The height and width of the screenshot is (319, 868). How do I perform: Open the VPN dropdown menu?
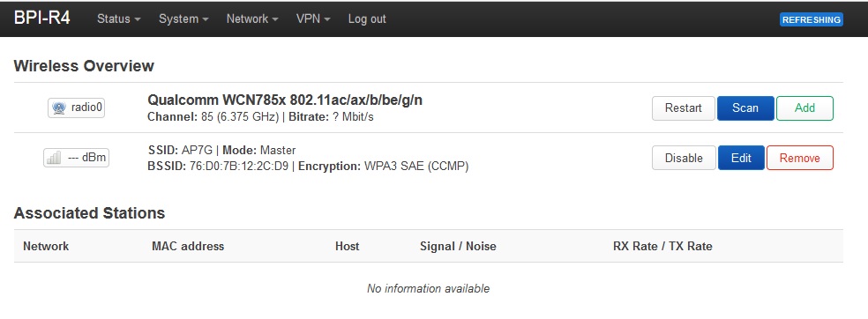click(x=313, y=19)
